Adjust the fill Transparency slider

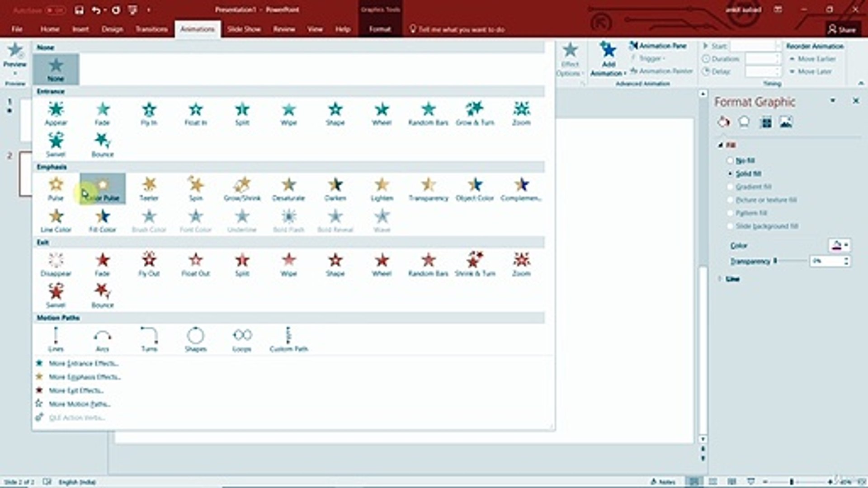pyautogui.click(x=775, y=261)
